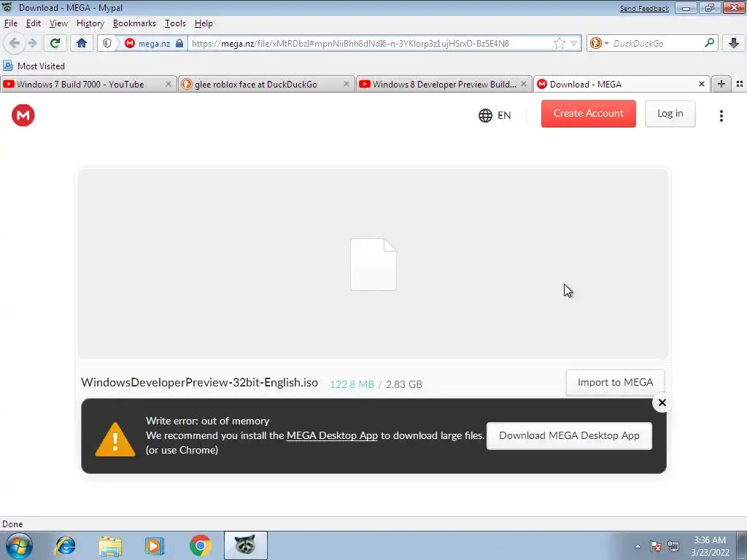Screen dimensions: 747x560
Task: Dismiss the write error notification
Action: [662, 402]
